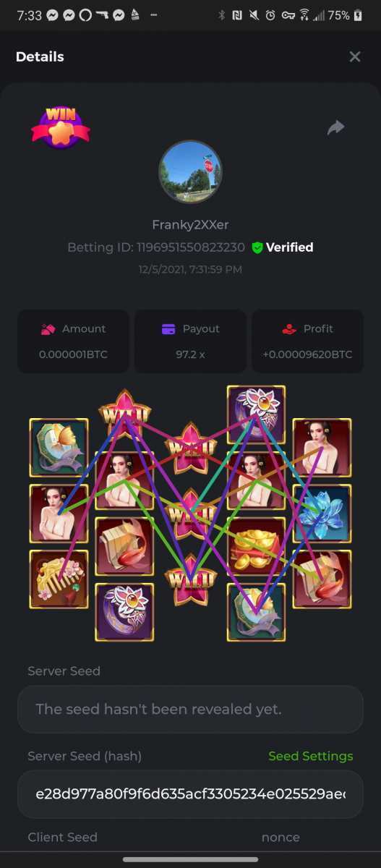Select the Server Seed hash field
The image size is (381, 868).
click(190, 794)
